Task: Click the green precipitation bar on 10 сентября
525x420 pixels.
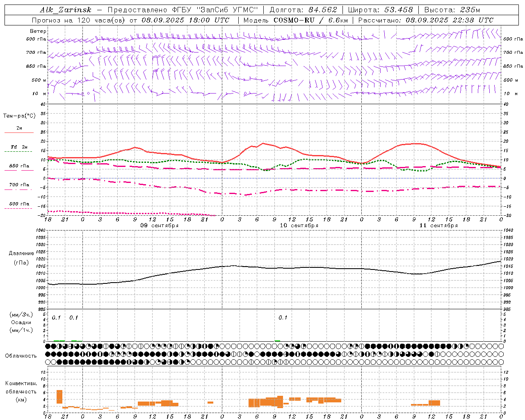Action: (277, 340)
